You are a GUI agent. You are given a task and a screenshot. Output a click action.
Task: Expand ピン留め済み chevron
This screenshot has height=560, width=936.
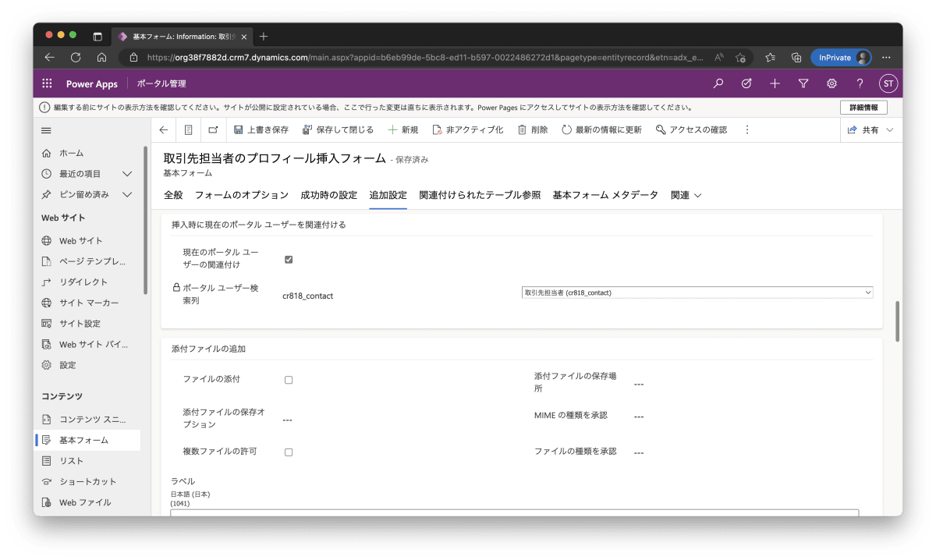click(127, 194)
